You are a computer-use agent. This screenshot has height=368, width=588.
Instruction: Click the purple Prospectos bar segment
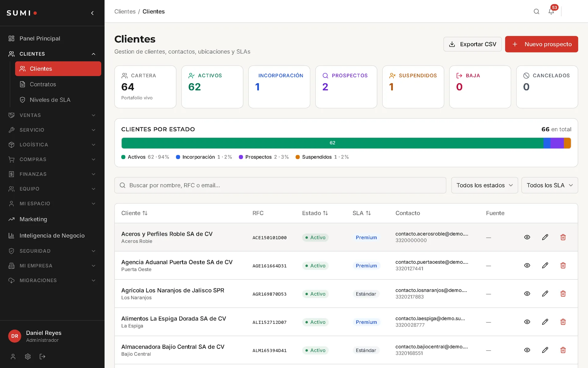point(557,143)
